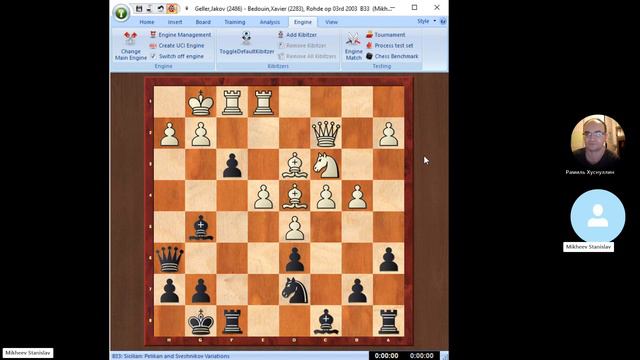Select the white bishop between the pawns
Screen dimensions: 640x360
(295, 196)
